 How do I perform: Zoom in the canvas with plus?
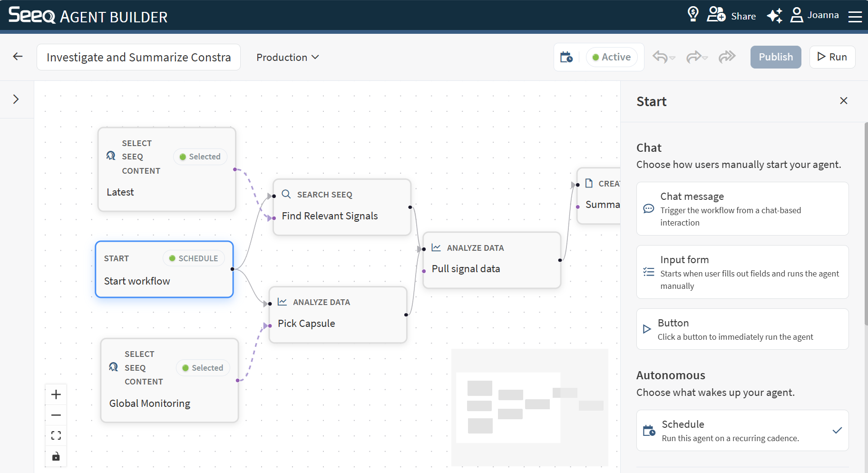click(56, 394)
